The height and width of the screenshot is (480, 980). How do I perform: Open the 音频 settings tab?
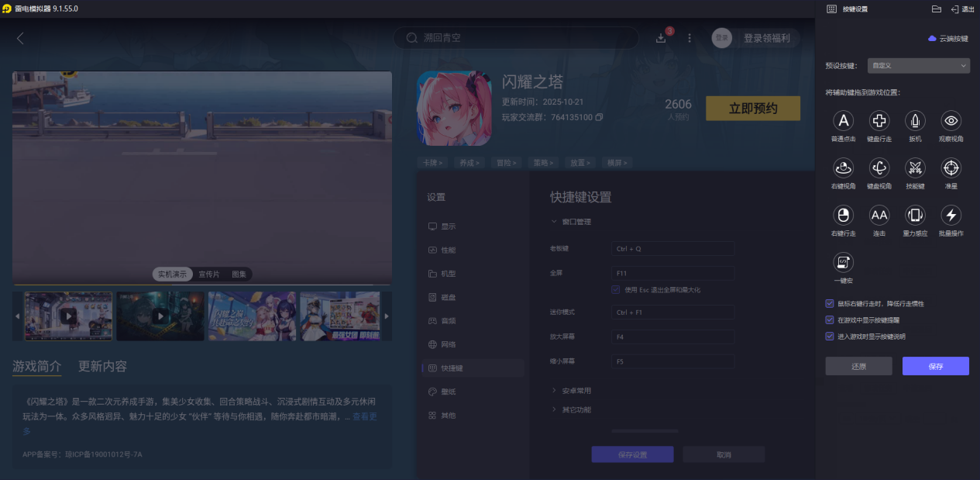(x=473, y=321)
